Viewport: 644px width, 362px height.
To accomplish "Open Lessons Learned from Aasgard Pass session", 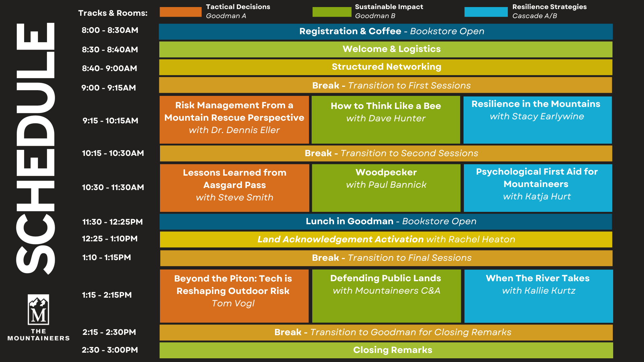I will (234, 188).
